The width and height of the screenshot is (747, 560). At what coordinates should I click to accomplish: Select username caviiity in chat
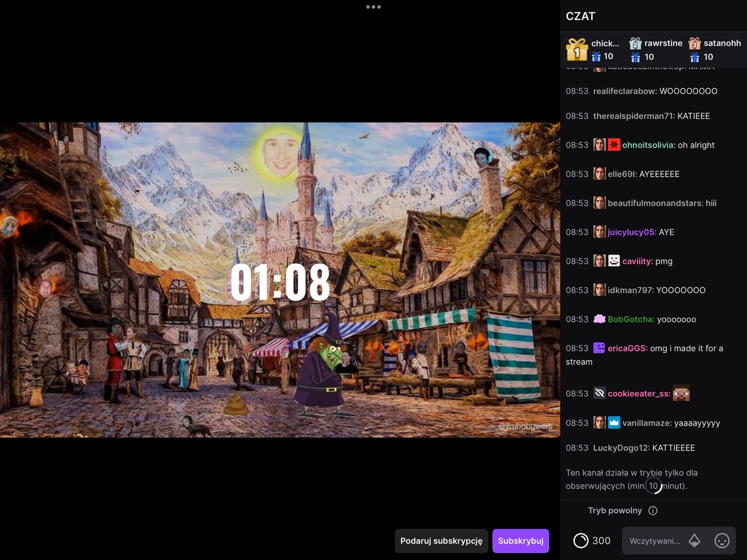pos(637,261)
